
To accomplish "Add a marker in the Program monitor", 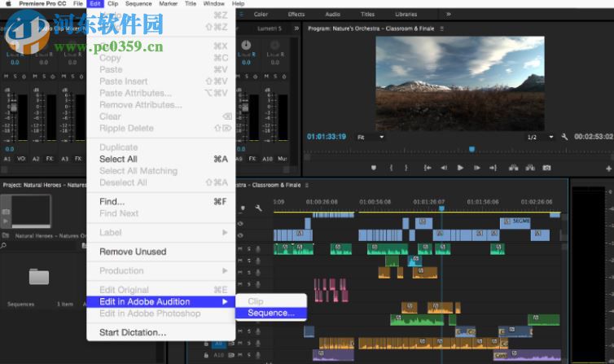I will [374, 168].
